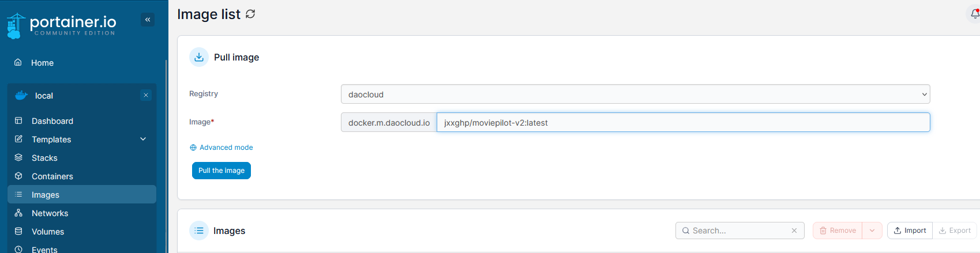
Task: Click the globe icon beside Advanced mode
Action: point(193,148)
